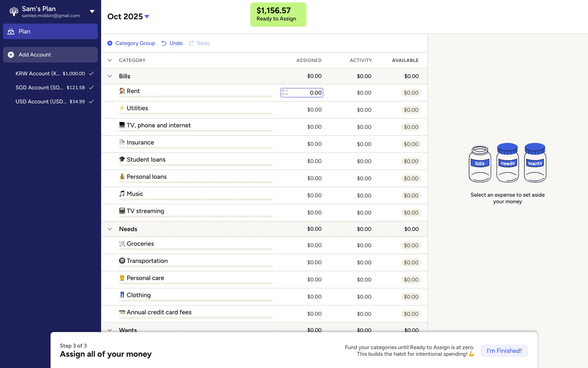The image size is (588, 368).
Task: Click the calculator icon in Rent field
Action: pos(285,93)
